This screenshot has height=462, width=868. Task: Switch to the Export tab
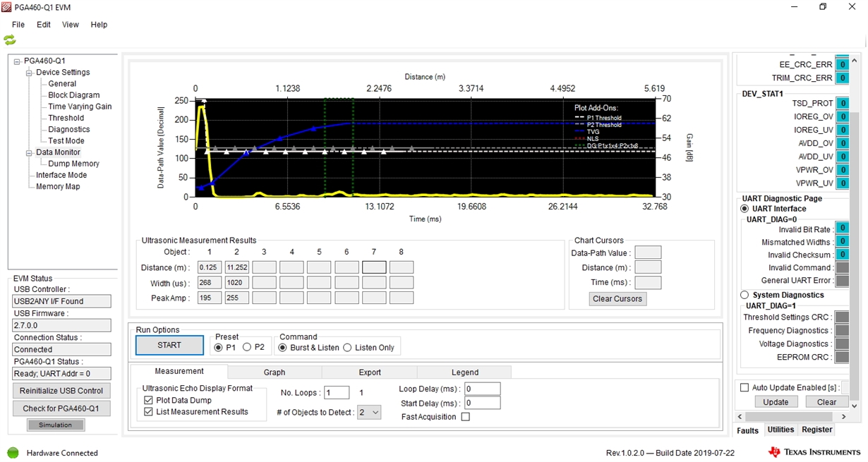click(370, 372)
